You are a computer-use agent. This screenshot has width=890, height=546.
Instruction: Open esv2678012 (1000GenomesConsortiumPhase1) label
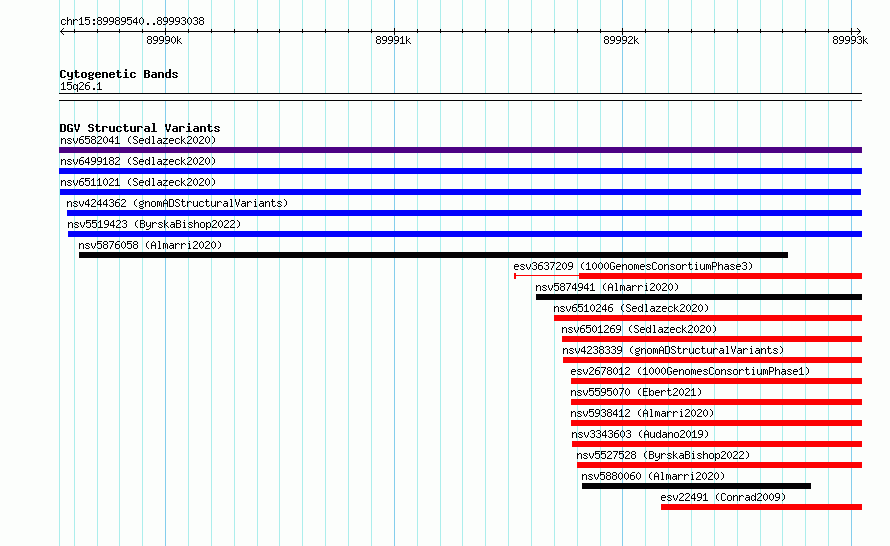[690, 371]
